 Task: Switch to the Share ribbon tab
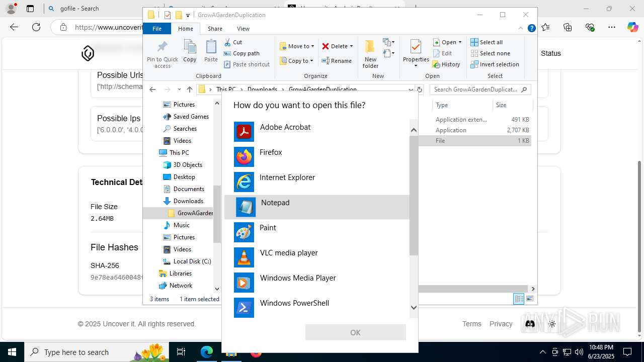pos(215,29)
